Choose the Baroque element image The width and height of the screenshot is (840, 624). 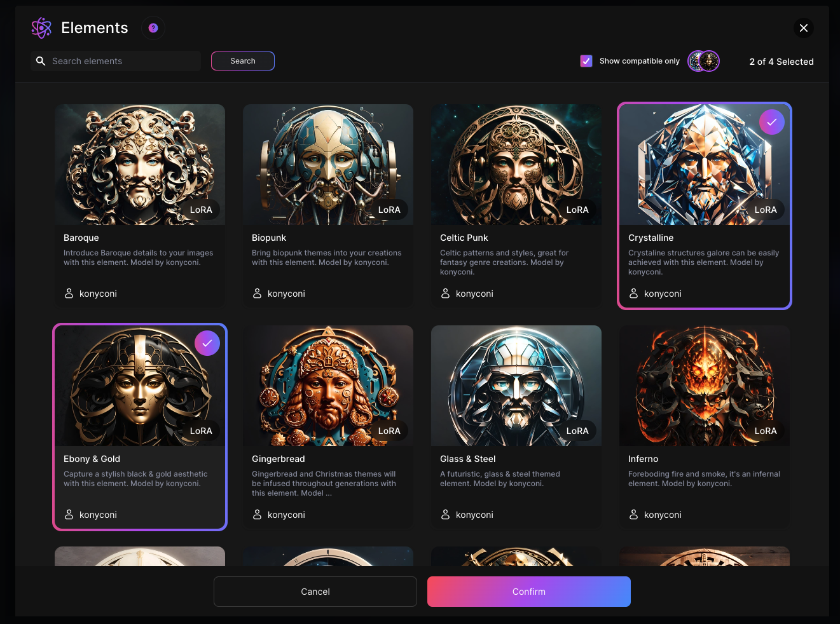click(139, 165)
